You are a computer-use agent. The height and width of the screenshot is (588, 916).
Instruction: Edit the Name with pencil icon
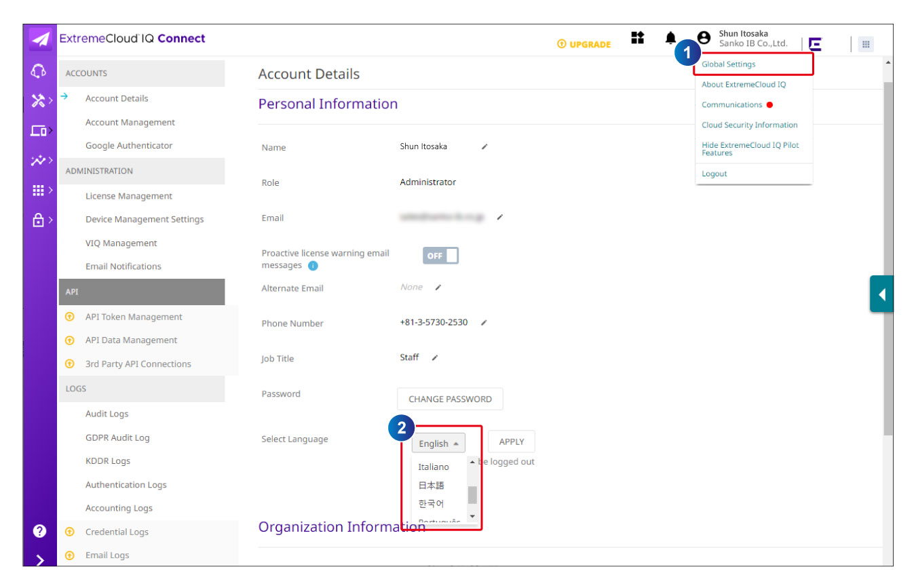point(484,146)
